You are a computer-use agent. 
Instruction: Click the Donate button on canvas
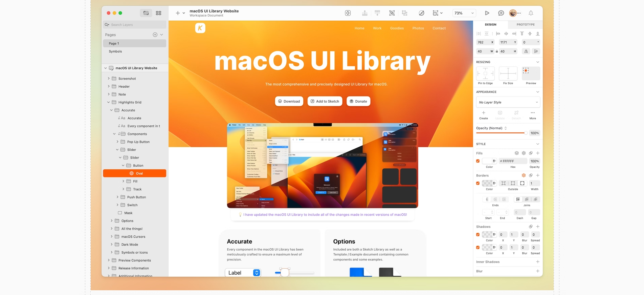point(358,101)
